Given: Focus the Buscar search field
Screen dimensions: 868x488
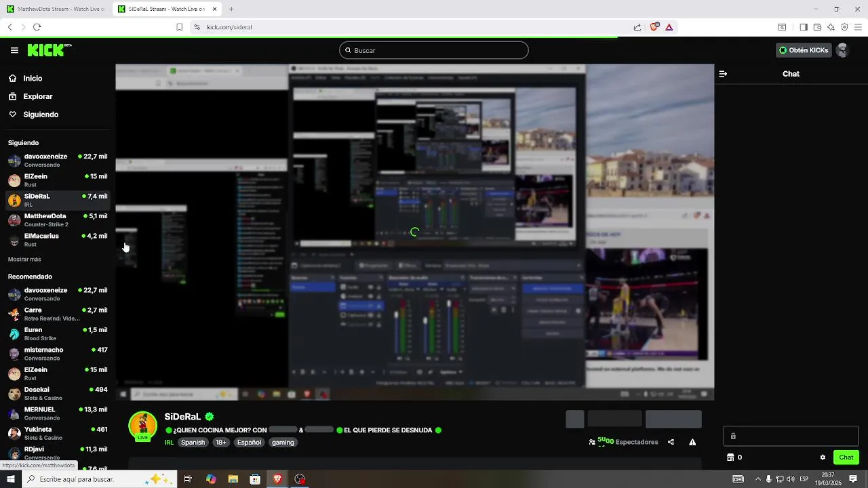Looking at the screenshot, I should pos(434,50).
